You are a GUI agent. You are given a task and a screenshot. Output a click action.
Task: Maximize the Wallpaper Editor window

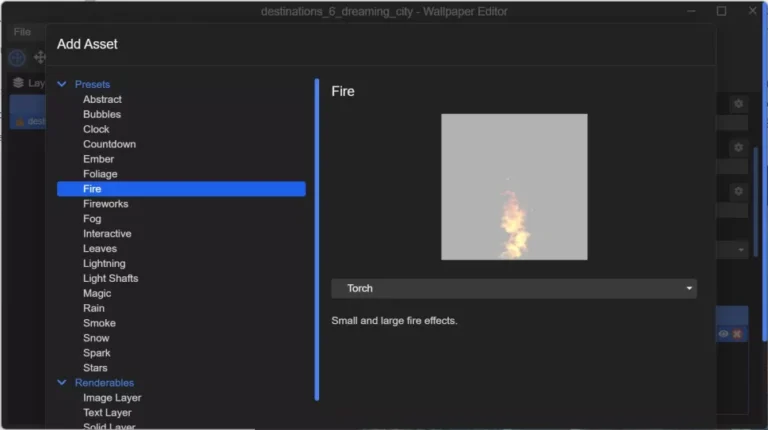pos(721,11)
